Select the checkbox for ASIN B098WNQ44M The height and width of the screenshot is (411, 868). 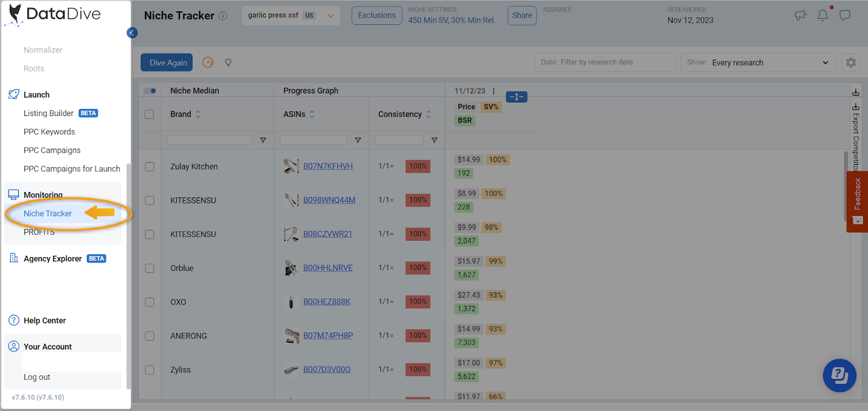tap(149, 201)
